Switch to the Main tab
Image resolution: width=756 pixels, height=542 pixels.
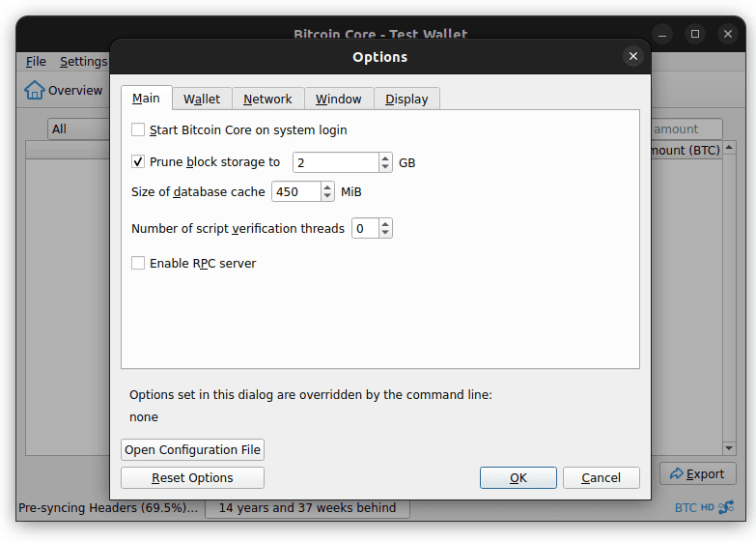146,99
